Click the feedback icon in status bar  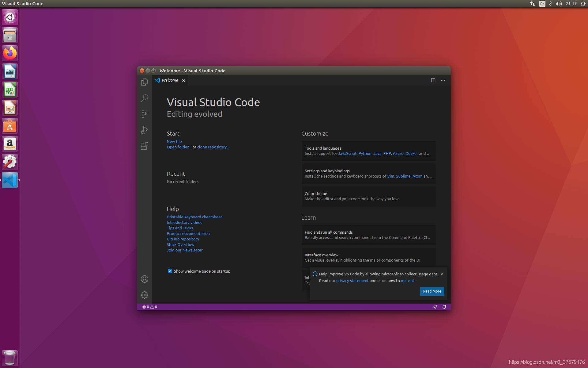click(435, 307)
